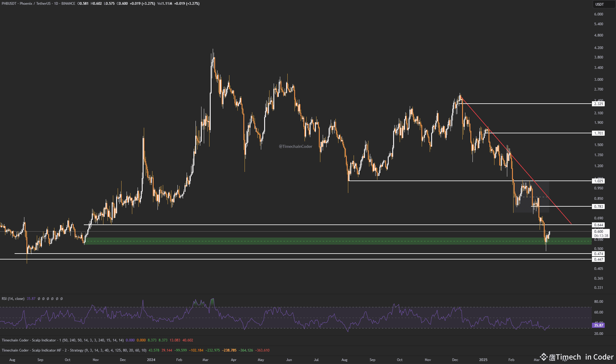The image size is (616, 364).
Task: Click the 20.00 tick on the RSI scale
Action: point(598,334)
